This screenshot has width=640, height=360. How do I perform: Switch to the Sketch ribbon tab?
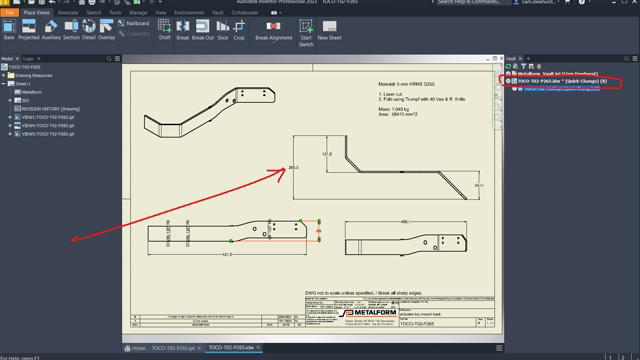93,13
